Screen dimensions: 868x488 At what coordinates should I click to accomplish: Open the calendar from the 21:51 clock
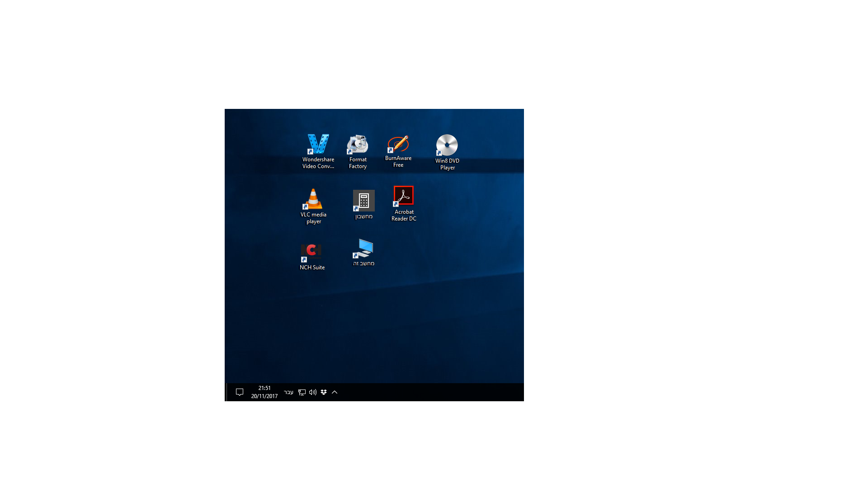click(264, 392)
